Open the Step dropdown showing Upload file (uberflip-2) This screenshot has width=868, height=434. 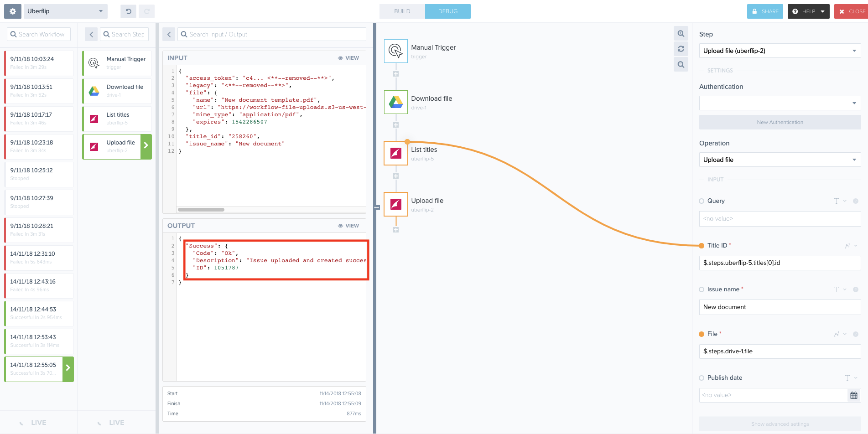780,51
